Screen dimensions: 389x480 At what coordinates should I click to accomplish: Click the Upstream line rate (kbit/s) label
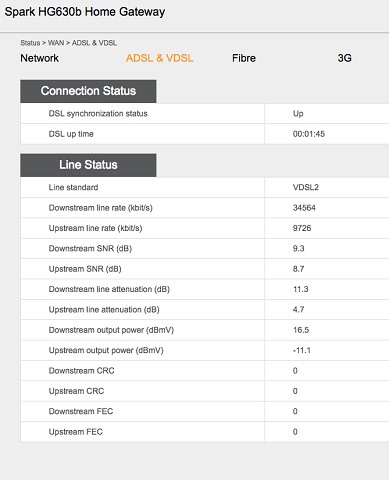click(x=95, y=228)
